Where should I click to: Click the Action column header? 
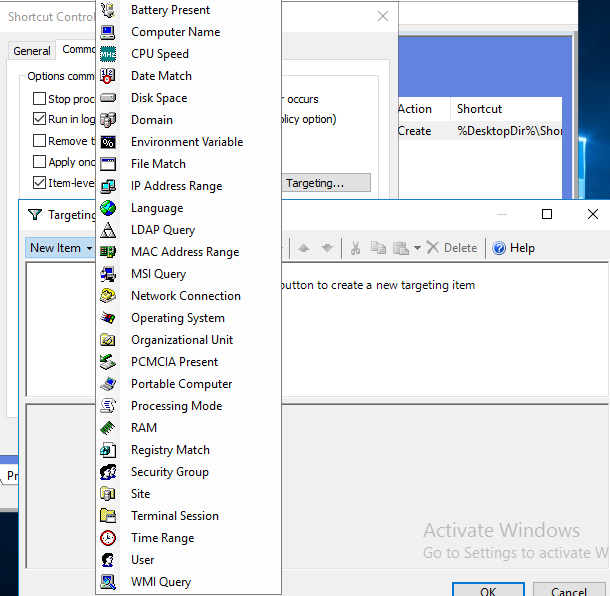click(424, 109)
